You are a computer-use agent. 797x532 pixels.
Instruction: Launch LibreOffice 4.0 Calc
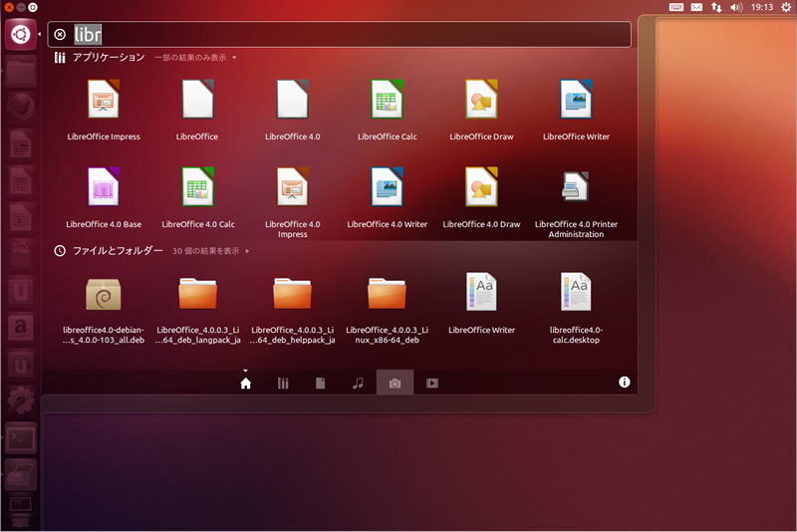pyautogui.click(x=197, y=187)
